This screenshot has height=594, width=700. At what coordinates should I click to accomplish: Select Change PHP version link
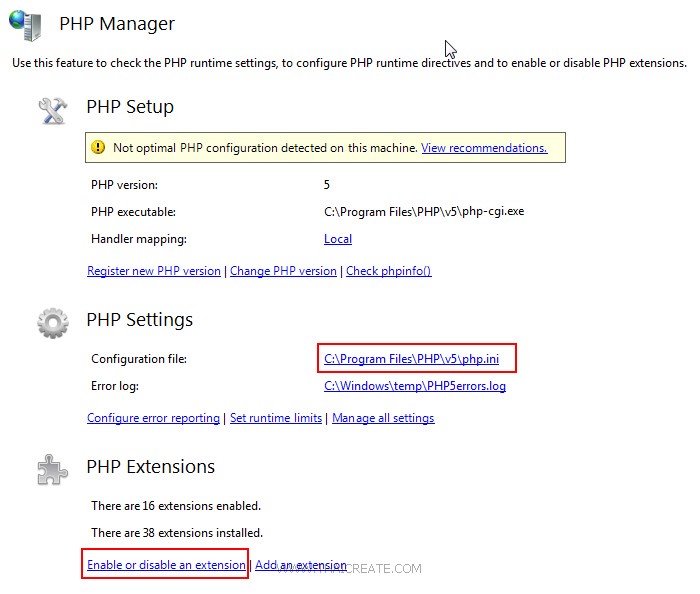283,271
